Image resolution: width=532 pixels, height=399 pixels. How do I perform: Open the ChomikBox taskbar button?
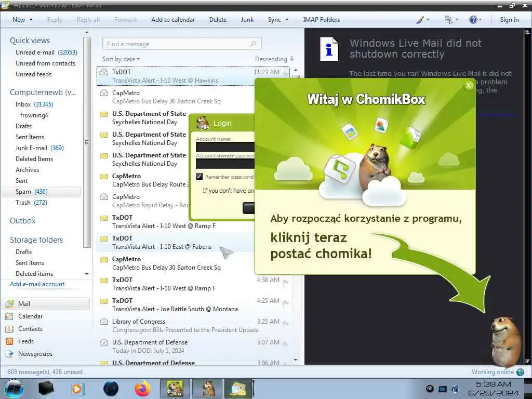click(175, 389)
